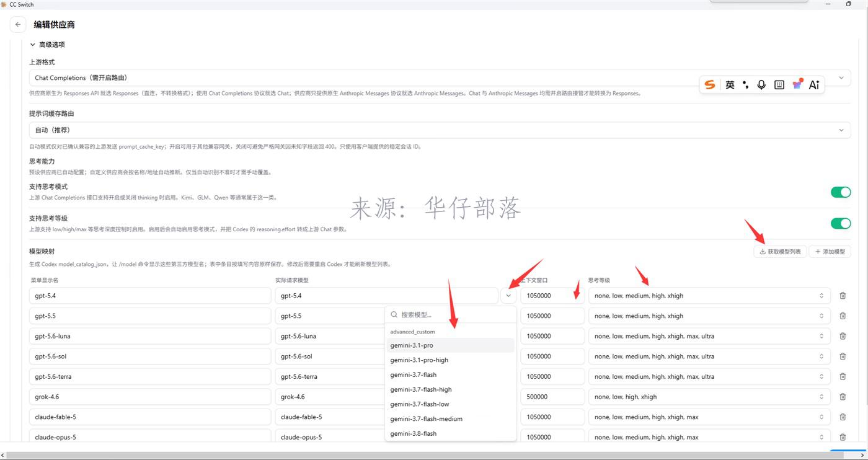Turn off the 支持思考等级 toggle
This screenshot has height=460, width=868.
click(841, 223)
